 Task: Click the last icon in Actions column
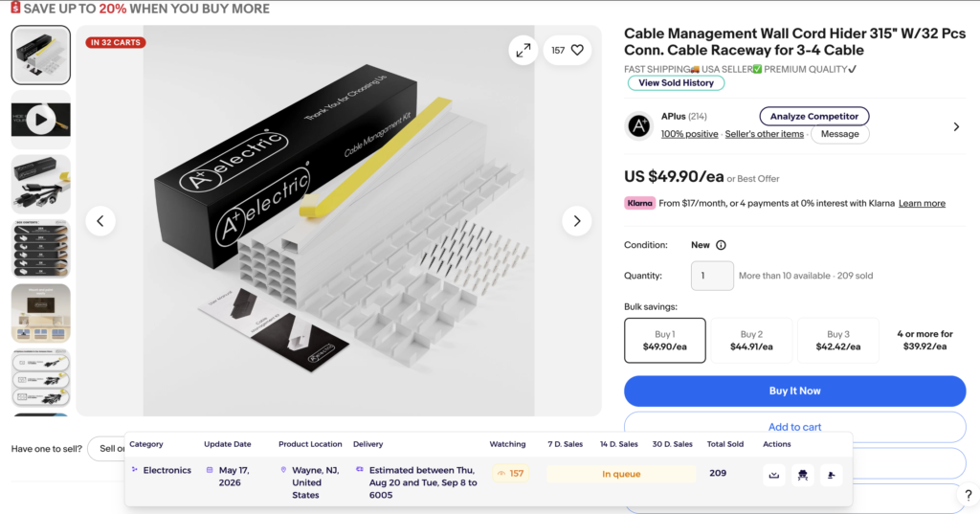pos(832,475)
